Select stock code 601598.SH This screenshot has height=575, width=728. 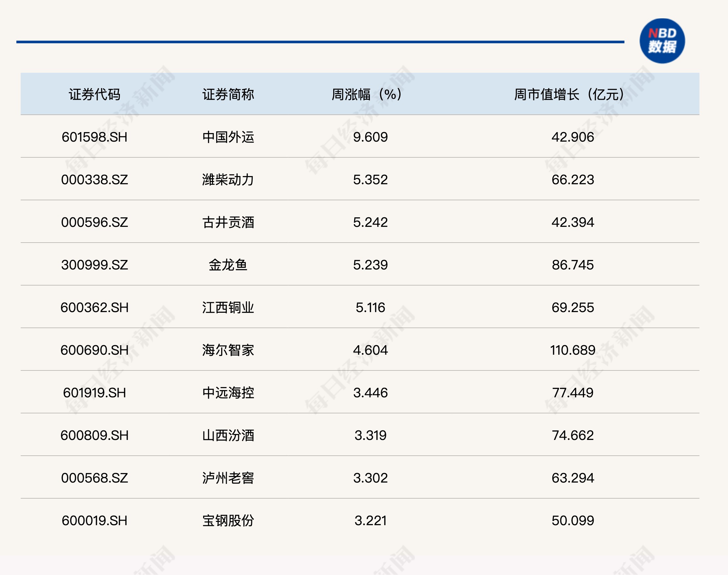tap(95, 137)
